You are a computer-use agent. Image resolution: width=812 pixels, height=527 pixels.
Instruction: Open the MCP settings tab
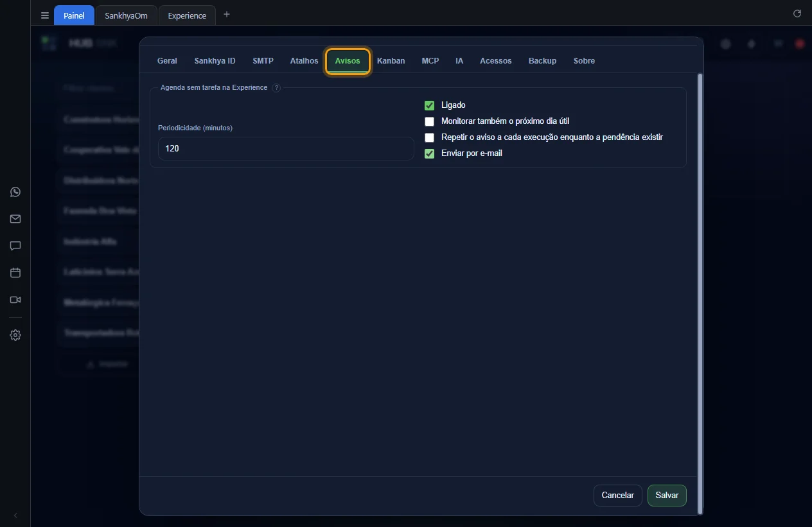point(430,61)
